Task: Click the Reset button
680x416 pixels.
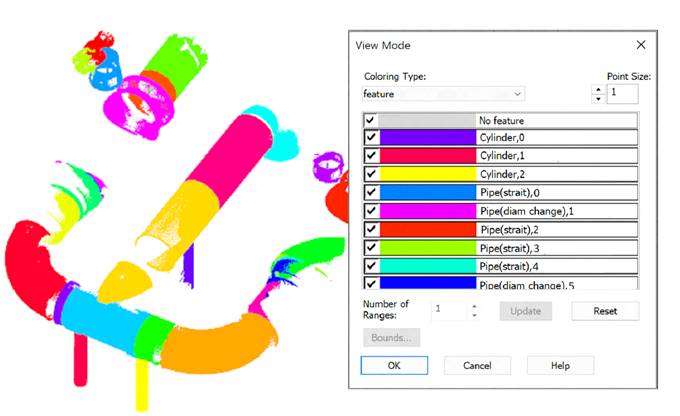Action: (605, 311)
